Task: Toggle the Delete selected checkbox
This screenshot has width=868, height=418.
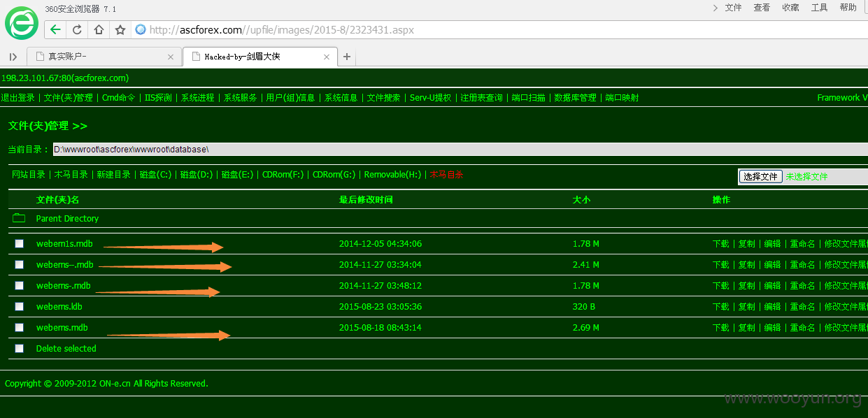Action: (20, 348)
